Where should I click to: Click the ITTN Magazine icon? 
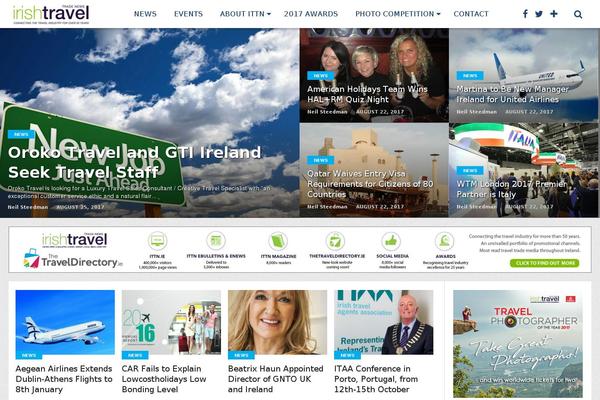278,241
